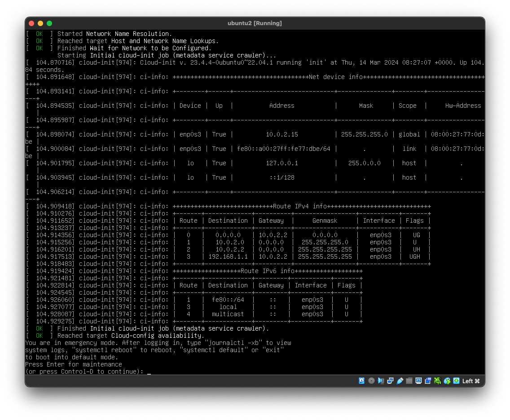The image size is (510, 420).
Task: Click the loopback address 127.0.0.1
Action: (x=282, y=163)
